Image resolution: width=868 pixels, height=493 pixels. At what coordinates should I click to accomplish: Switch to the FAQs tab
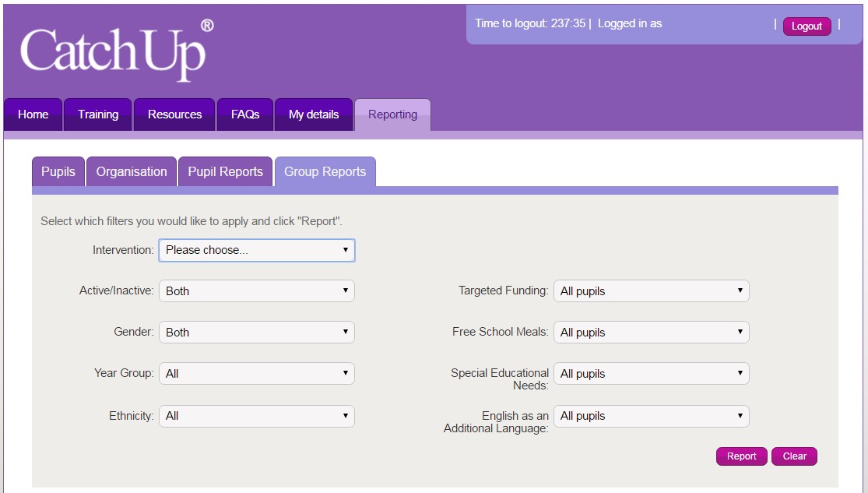[x=245, y=114]
